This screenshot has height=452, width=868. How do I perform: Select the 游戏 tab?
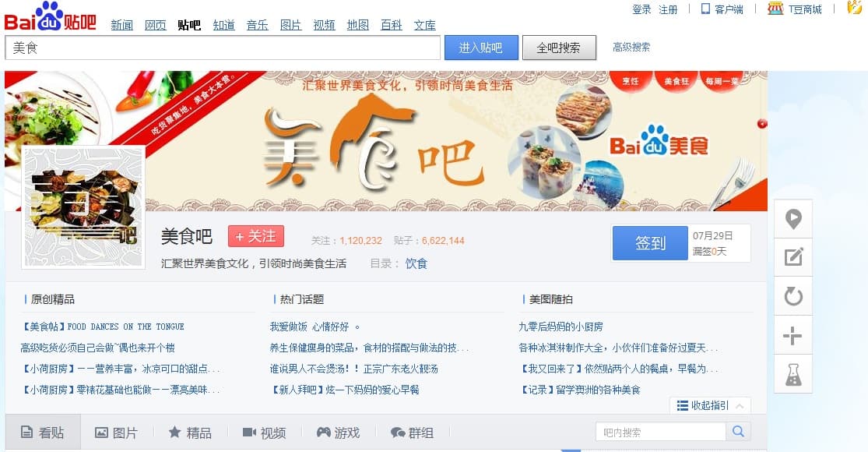pos(338,433)
